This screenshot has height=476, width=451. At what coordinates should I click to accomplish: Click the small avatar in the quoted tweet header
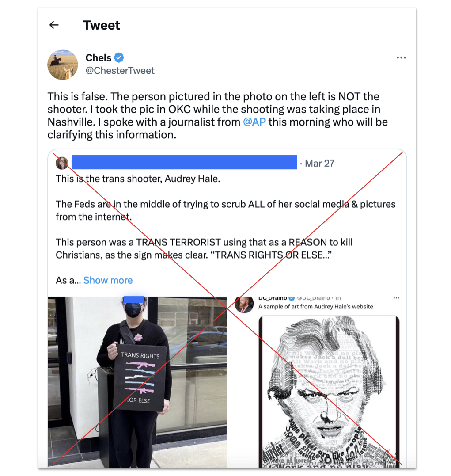(x=62, y=163)
